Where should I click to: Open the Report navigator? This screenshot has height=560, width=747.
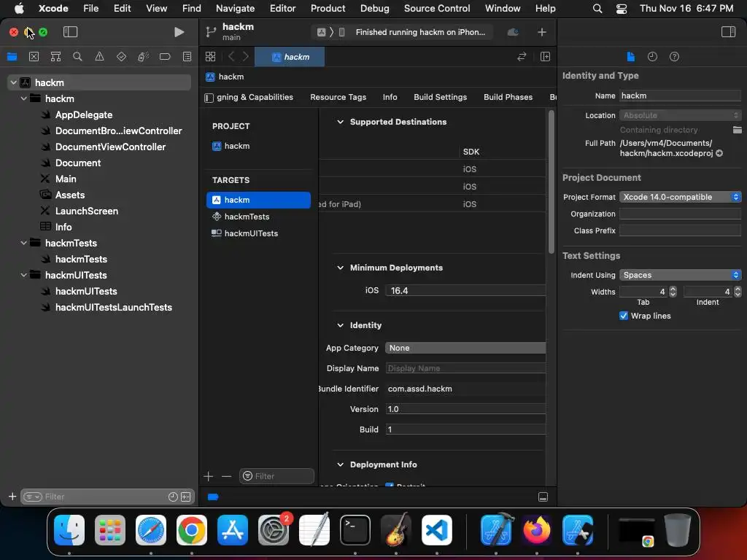pos(187,57)
